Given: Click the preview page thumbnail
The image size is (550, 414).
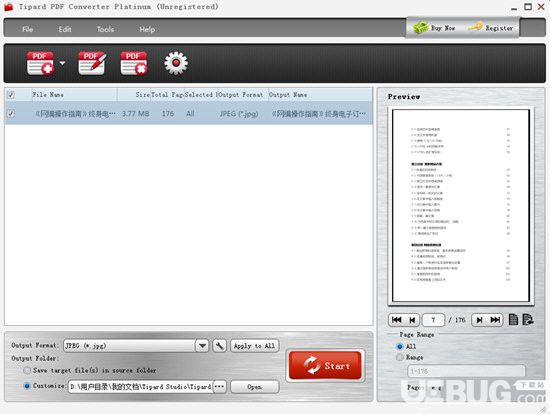Looking at the screenshot, I should coord(461,206).
